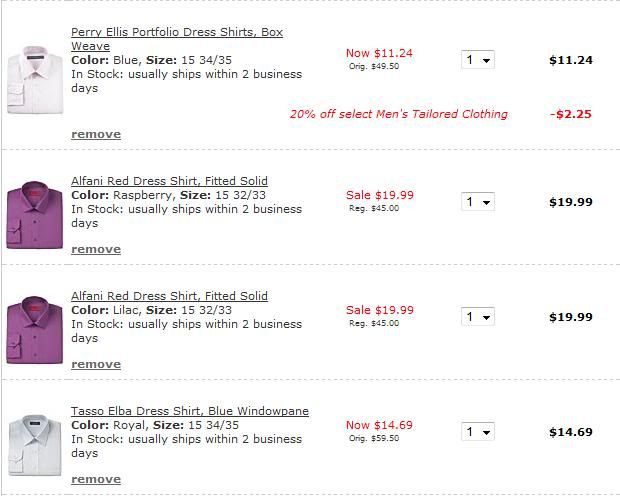Open Alfani Red Dress Shirt Raspberry link
This screenshot has height=496, width=620.
tap(169, 181)
